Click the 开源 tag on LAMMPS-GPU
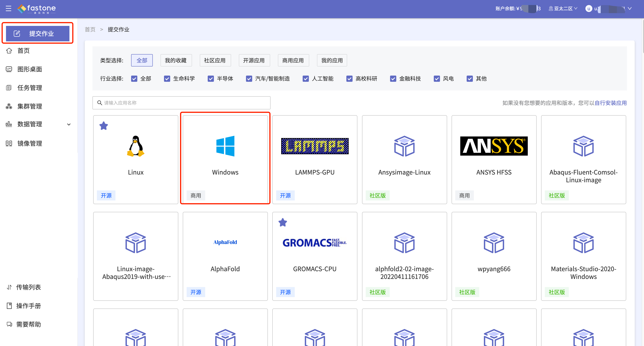Screen dimensions: 644x346 coord(285,195)
